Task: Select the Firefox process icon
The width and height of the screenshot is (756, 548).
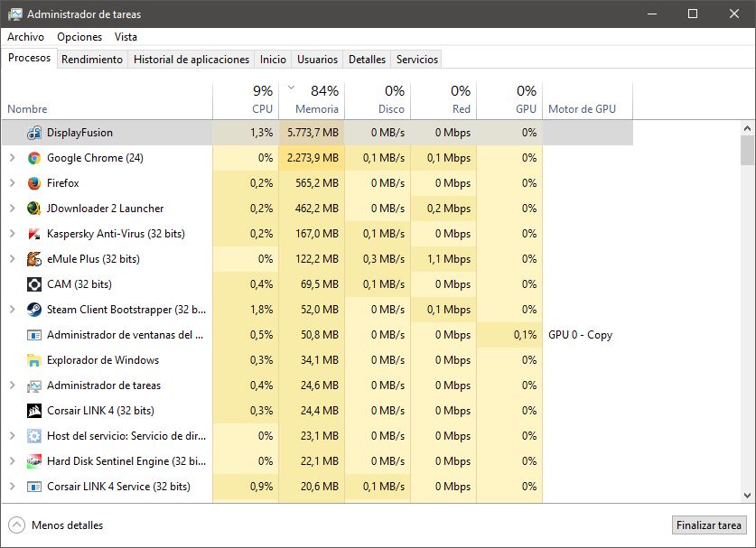Action: tap(34, 183)
